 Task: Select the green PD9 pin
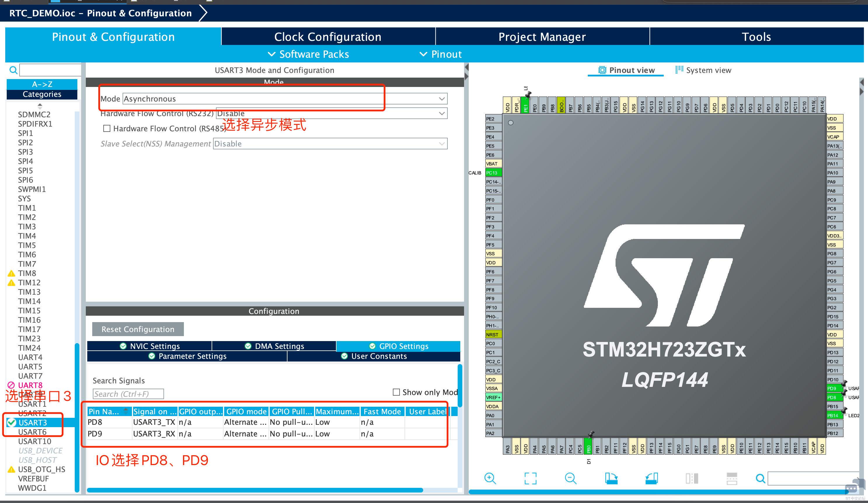835,388
